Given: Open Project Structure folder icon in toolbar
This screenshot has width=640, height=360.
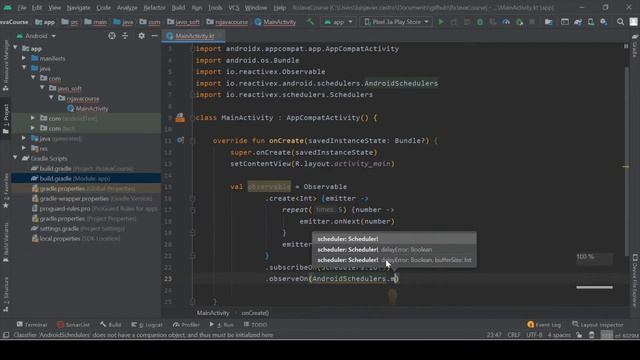Looking at the screenshot, I should (549, 22).
